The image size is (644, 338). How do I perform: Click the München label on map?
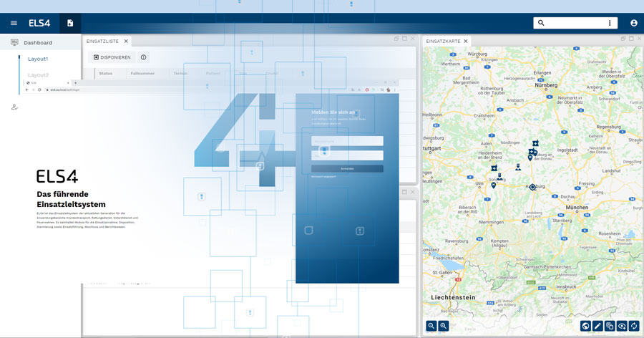click(x=577, y=207)
